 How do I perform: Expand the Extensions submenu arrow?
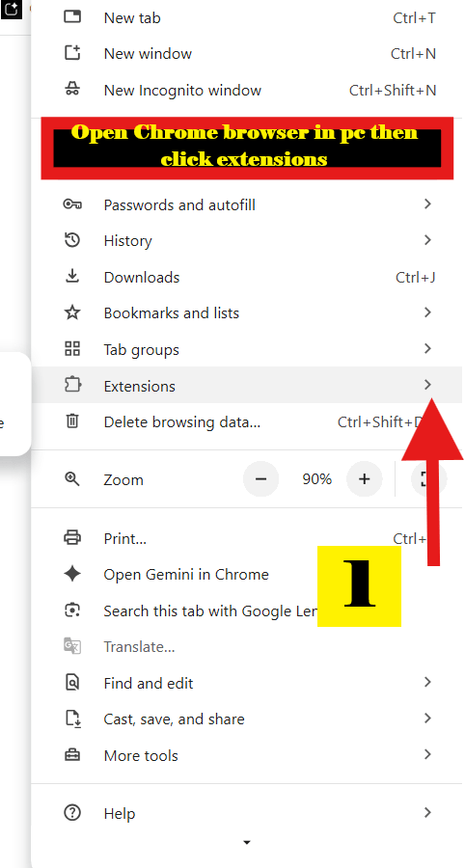(427, 385)
